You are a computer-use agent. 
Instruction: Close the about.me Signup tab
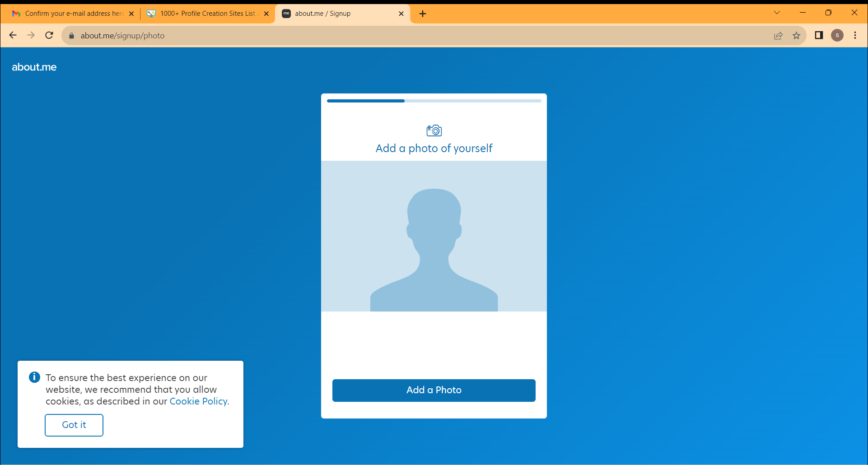coord(401,14)
